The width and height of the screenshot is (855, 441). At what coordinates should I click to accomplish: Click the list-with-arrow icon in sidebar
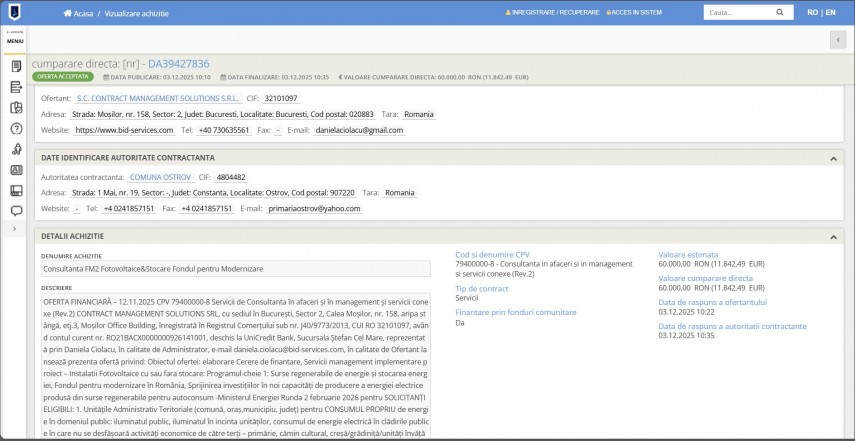pyautogui.click(x=16, y=87)
